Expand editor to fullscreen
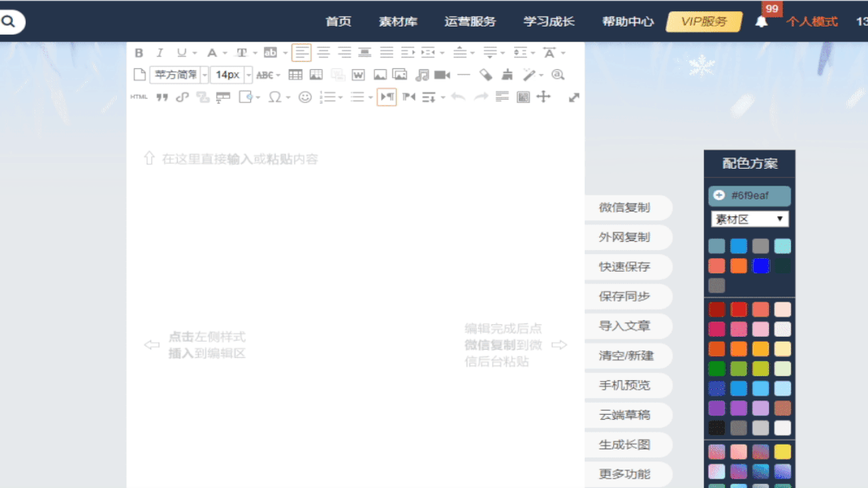 574,97
